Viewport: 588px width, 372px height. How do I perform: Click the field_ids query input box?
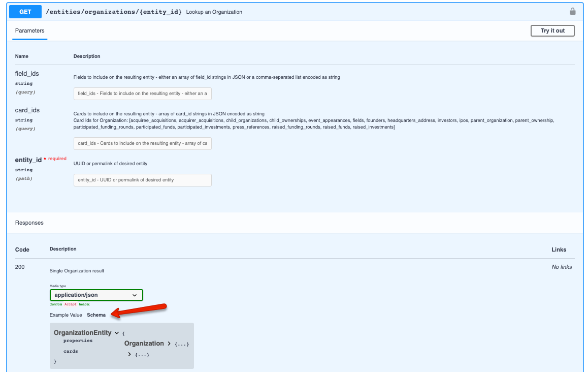(x=142, y=94)
